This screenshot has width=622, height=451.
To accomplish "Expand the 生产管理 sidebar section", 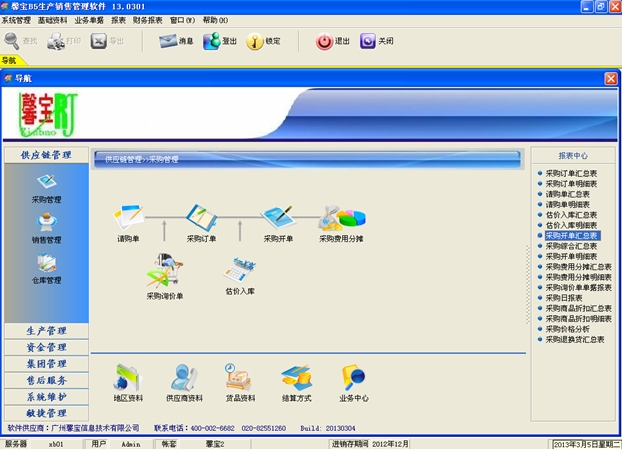I will click(46, 331).
